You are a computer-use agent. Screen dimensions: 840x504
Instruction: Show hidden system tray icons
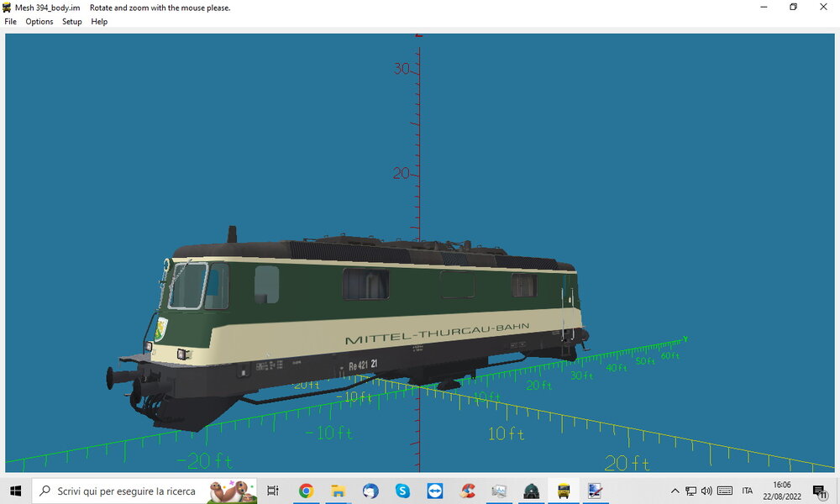[x=675, y=491]
